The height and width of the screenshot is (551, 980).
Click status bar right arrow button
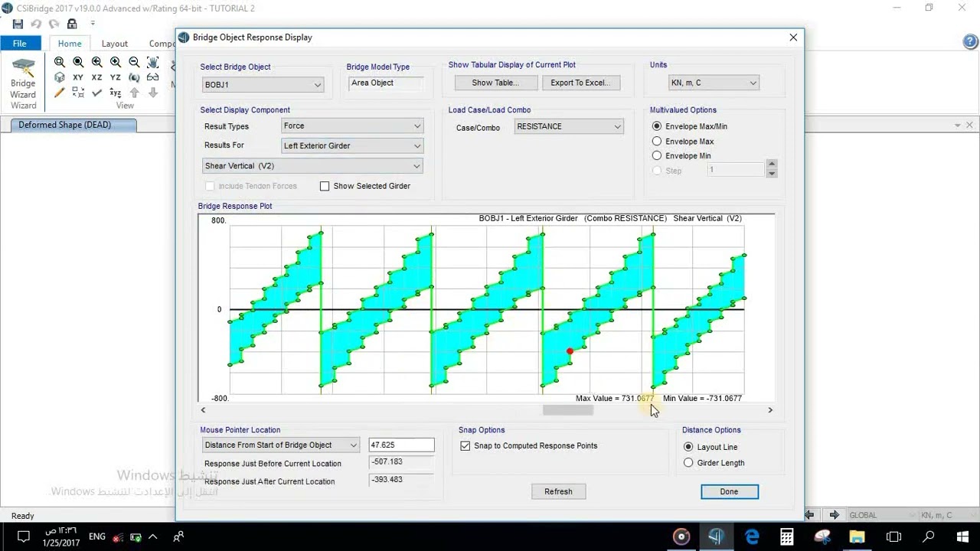click(835, 515)
